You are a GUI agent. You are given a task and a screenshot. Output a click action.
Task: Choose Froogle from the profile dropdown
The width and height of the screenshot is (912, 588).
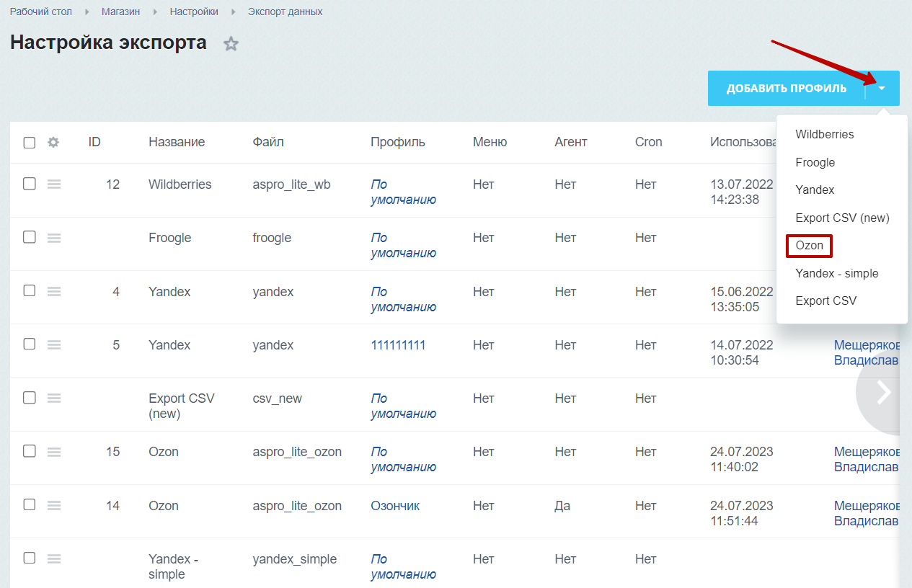pos(815,163)
